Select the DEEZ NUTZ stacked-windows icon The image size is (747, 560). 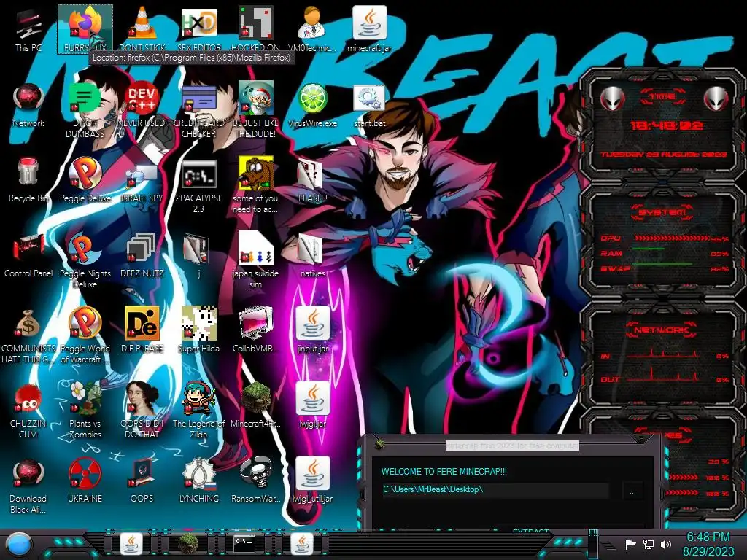click(x=142, y=255)
